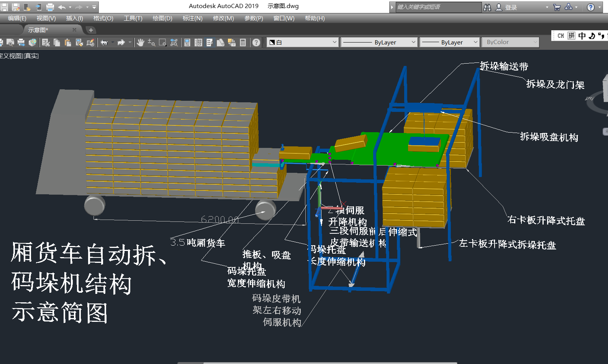This screenshot has width=608, height=364.
Task: Click the Plot printer icon in Quick Access
Action: pyautogui.click(x=50, y=7)
